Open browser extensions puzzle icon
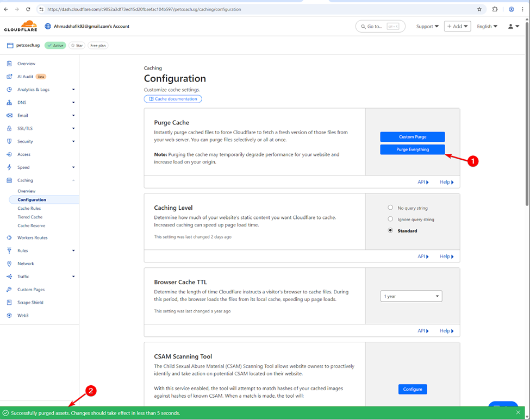 click(495, 9)
